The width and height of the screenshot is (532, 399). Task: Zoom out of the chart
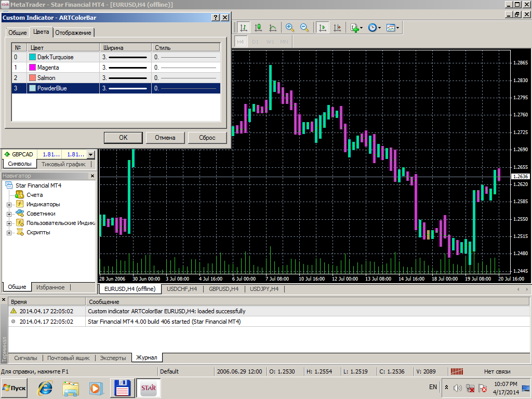click(304, 28)
